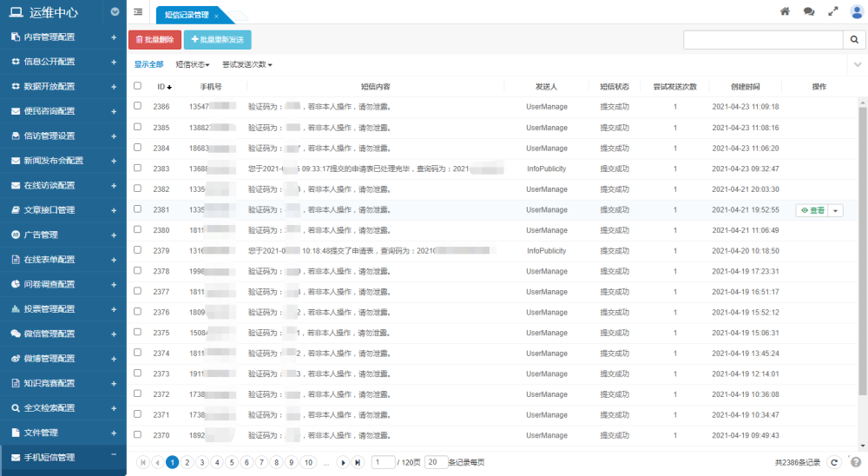Open the chat messages icon
The image size is (868, 476).
pyautogui.click(x=809, y=12)
